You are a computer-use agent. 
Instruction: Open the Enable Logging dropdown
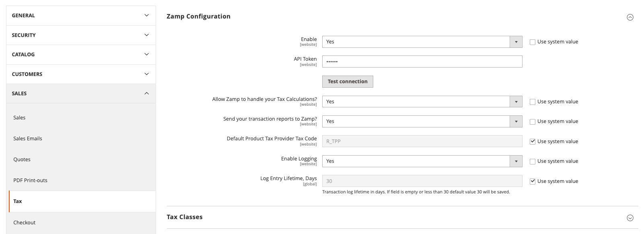click(422, 161)
